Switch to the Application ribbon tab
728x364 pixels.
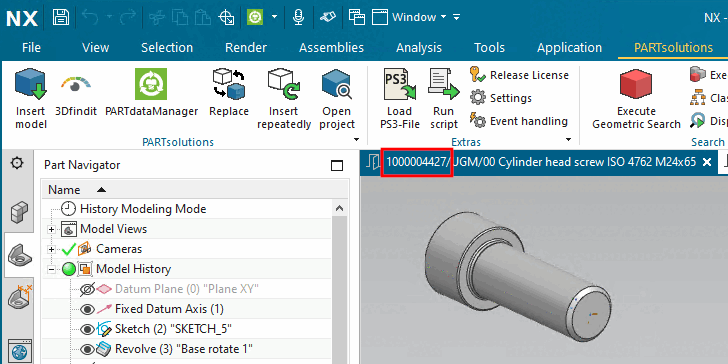point(569,47)
